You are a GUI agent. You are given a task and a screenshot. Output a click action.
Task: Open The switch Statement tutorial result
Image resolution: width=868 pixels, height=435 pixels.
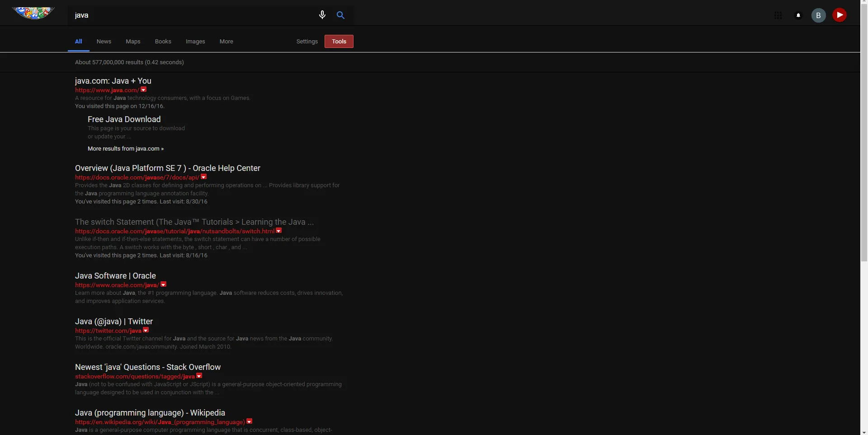tap(194, 222)
